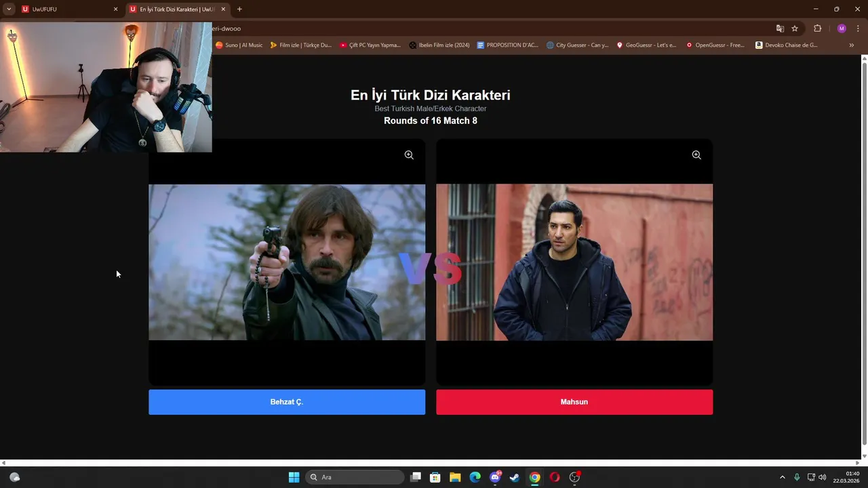The width and height of the screenshot is (868, 488).
Task: Open GeoGuessr - Let's e... bookmark
Action: [x=646, y=45]
